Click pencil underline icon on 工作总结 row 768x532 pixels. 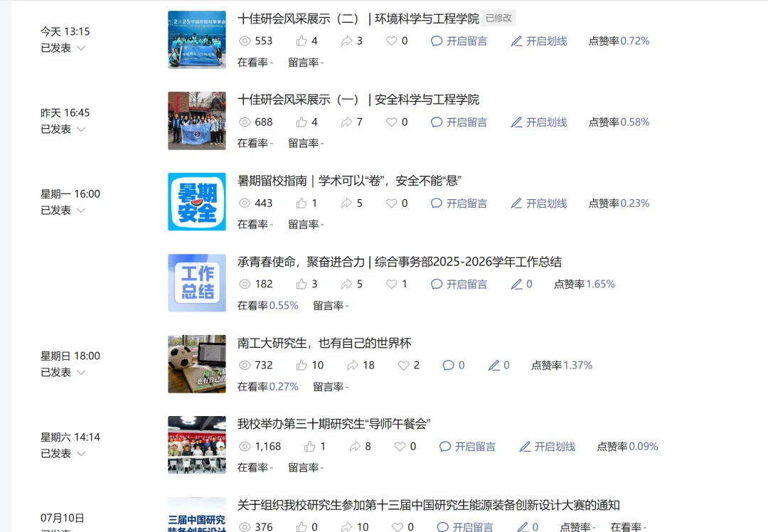click(516, 284)
